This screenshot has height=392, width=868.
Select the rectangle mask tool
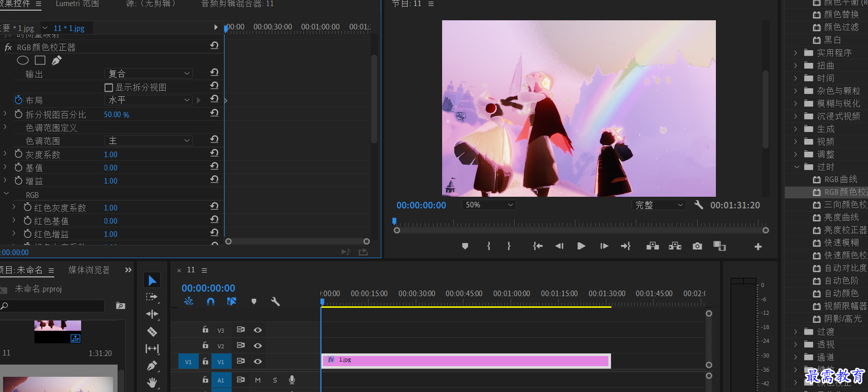point(40,60)
